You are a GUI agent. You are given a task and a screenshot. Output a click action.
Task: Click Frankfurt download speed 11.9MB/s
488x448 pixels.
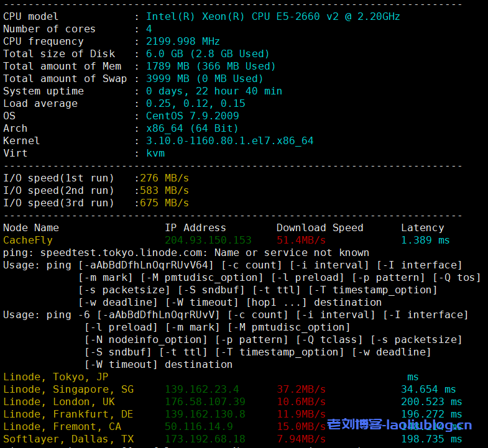tap(302, 414)
